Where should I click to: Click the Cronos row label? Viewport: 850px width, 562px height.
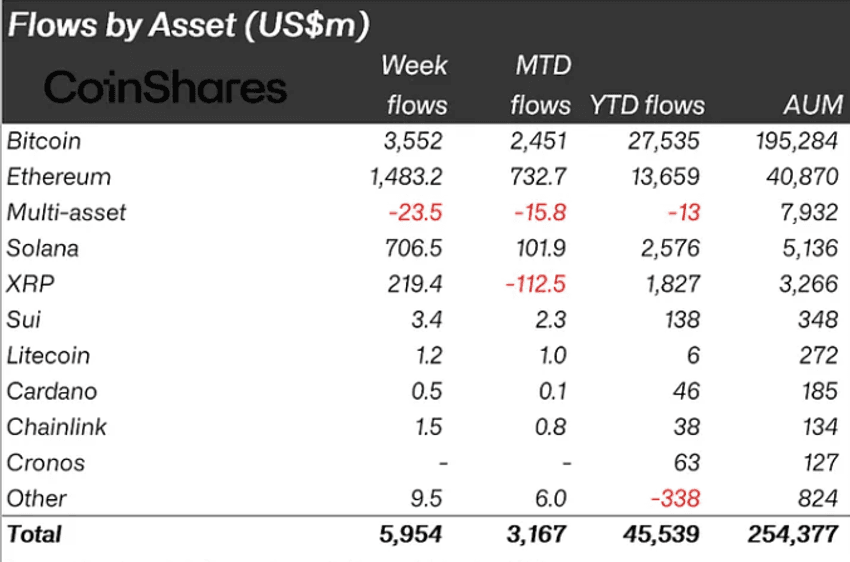pyautogui.click(x=46, y=462)
